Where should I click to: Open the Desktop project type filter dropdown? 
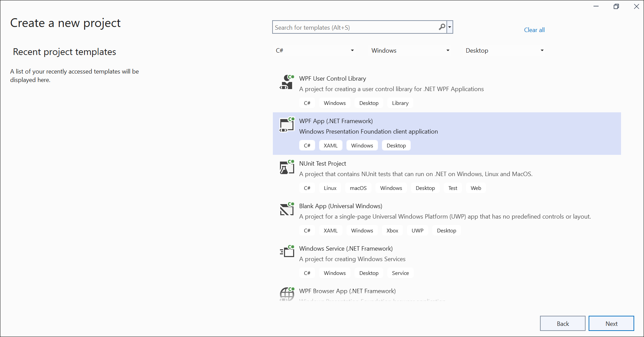click(505, 51)
